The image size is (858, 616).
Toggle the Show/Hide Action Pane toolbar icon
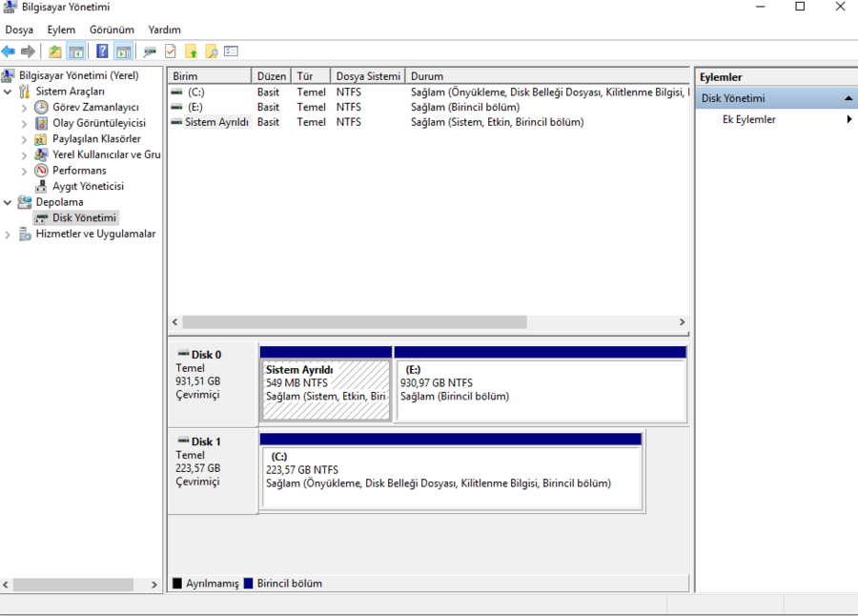click(124, 51)
